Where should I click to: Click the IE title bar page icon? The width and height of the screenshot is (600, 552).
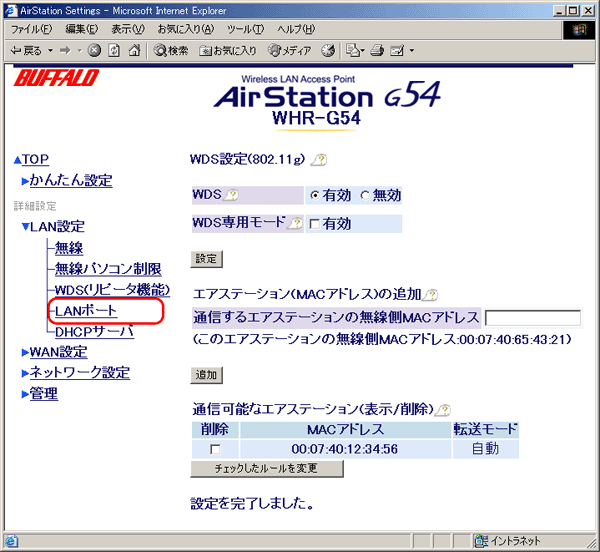(11, 10)
